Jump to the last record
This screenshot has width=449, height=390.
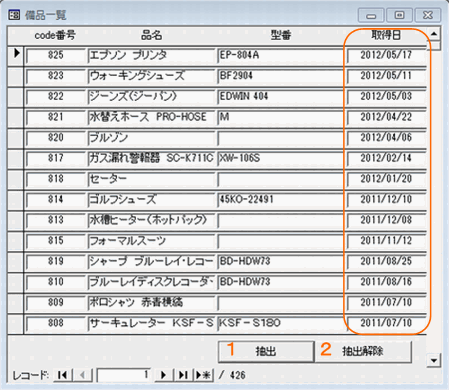(x=183, y=375)
